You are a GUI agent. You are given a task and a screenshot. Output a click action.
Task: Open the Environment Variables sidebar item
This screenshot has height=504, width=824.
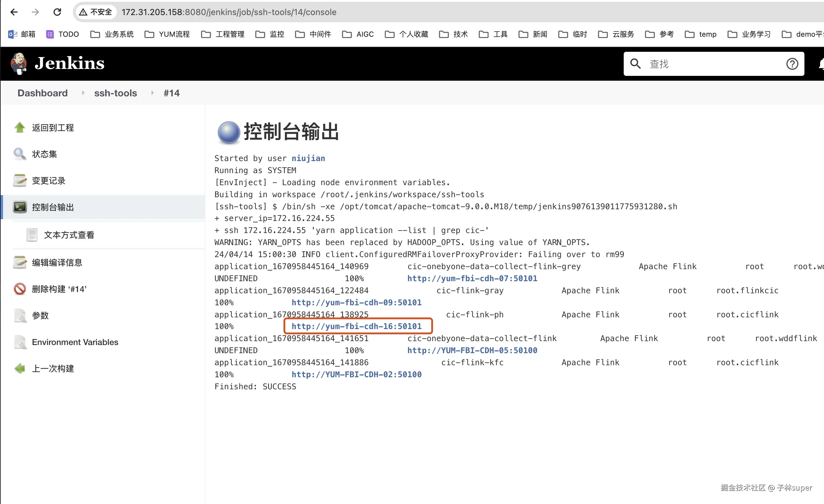click(75, 342)
